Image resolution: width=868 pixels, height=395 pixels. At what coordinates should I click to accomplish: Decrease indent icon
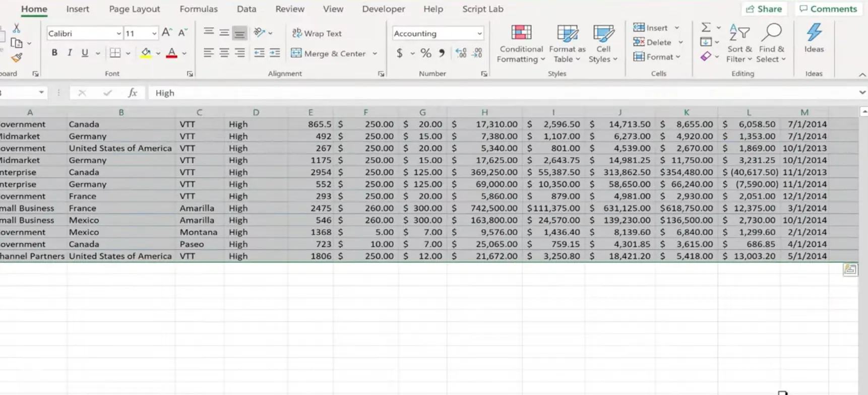(259, 53)
